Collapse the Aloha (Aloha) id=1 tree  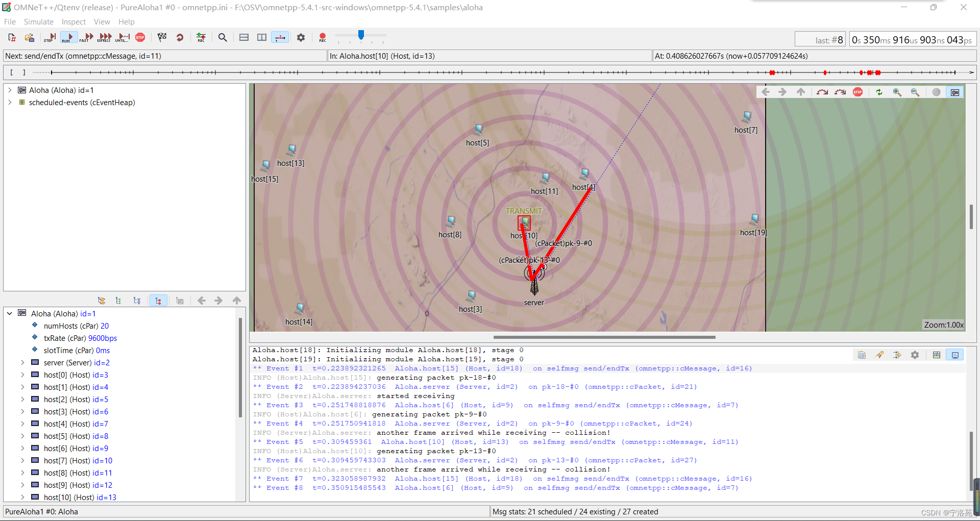9,313
